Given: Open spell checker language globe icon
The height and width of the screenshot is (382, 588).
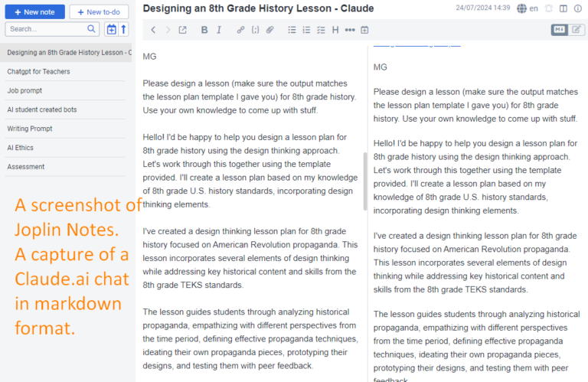Looking at the screenshot, I should (x=521, y=8).
